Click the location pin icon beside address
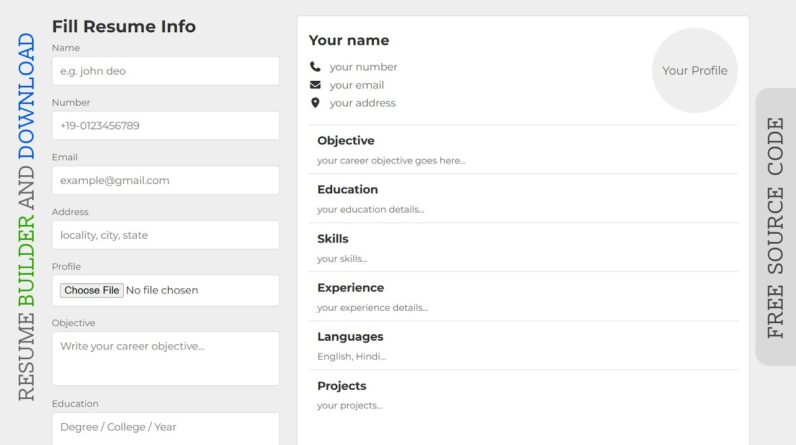This screenshot has height=445, width=796. [315, 103]
